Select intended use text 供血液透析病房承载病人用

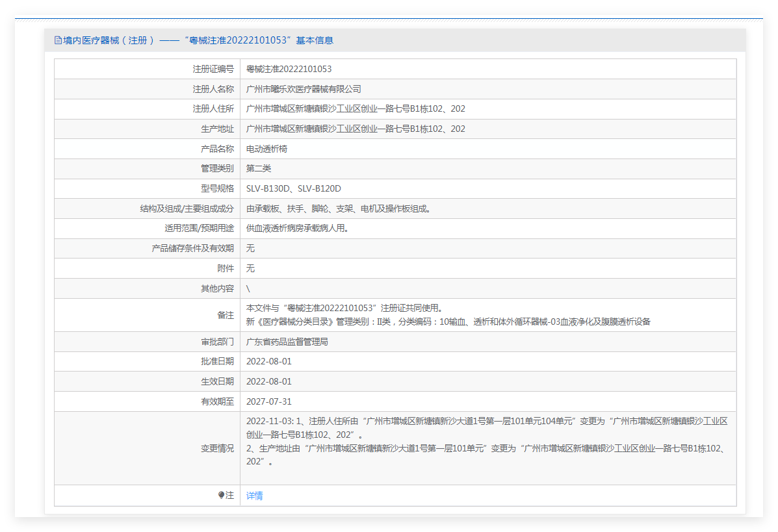pos(297,228)
